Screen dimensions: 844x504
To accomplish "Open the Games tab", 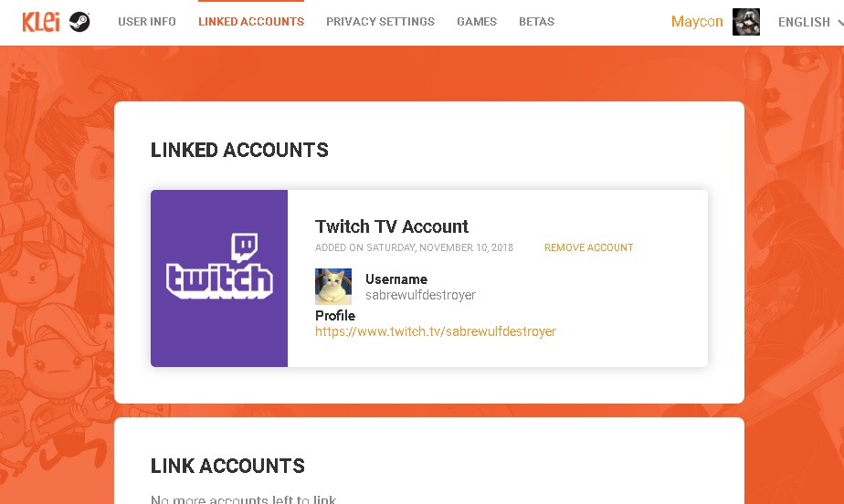I will [x=477, y=22].
